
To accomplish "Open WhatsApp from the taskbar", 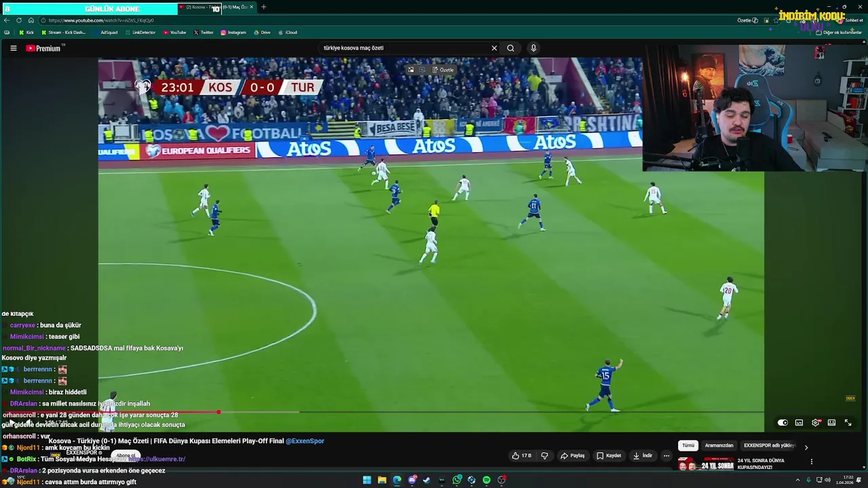I will point(457,480).
